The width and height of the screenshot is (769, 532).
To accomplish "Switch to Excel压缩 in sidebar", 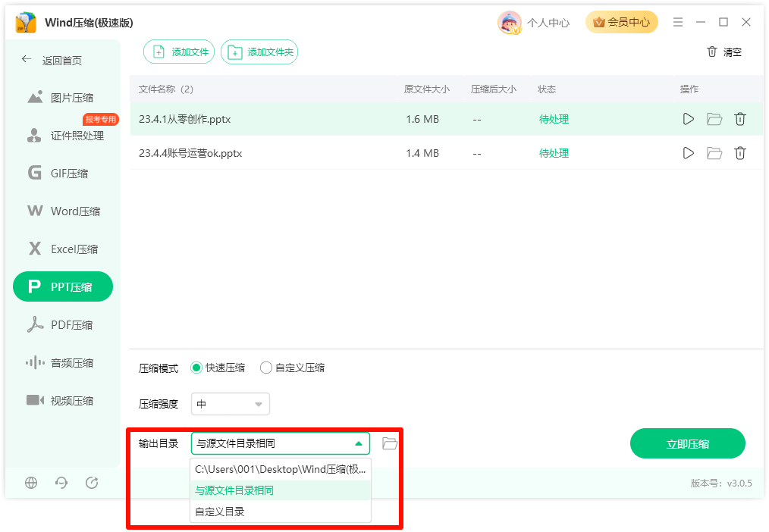I will pyautogui.click(x=63, y=249).
